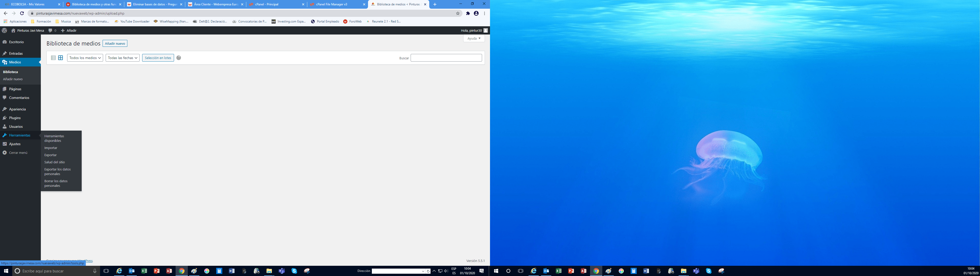
Task: Expand the Todas las fechas dropdown
Action: click(122, 58)
